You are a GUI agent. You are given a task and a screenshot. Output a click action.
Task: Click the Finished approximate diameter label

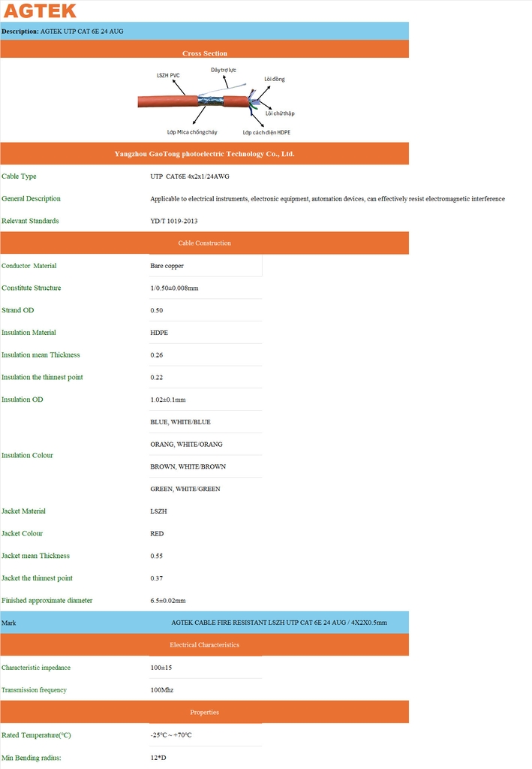pyautogui.click(x=47, y=600)
